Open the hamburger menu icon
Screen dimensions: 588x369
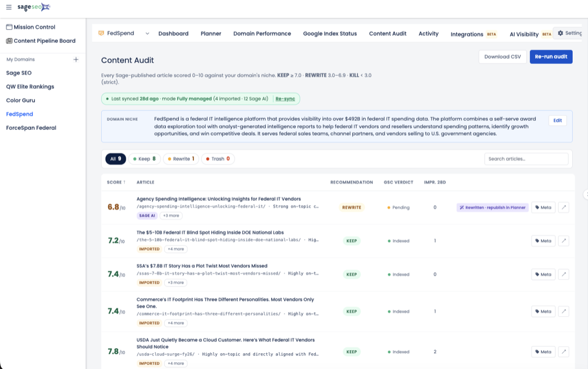point(9,7)
